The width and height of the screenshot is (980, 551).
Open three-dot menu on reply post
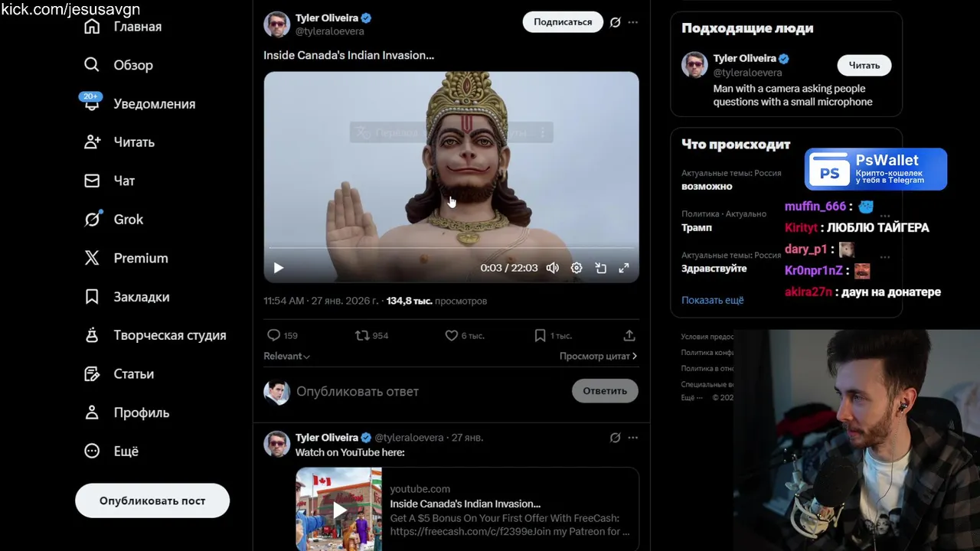click(x=632, y=438)
